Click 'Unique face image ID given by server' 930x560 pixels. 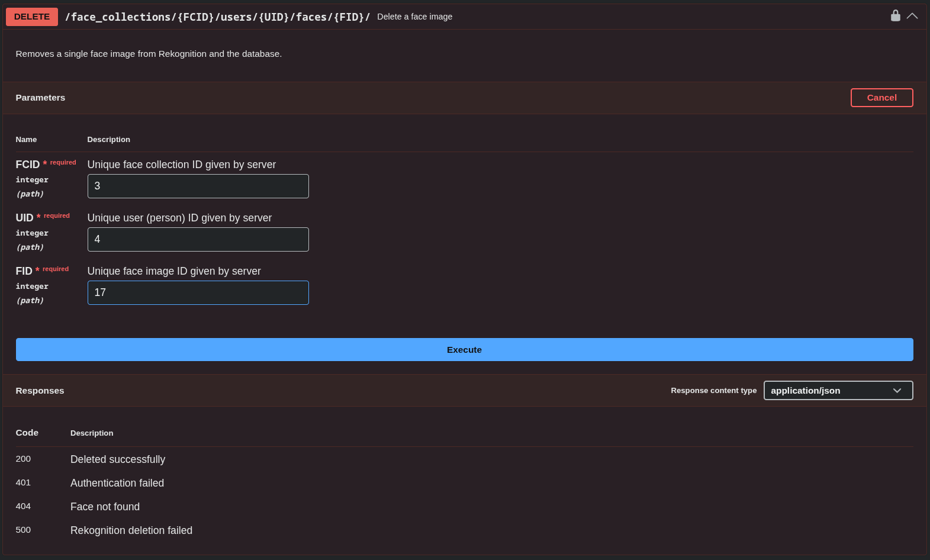pos(174,271)
